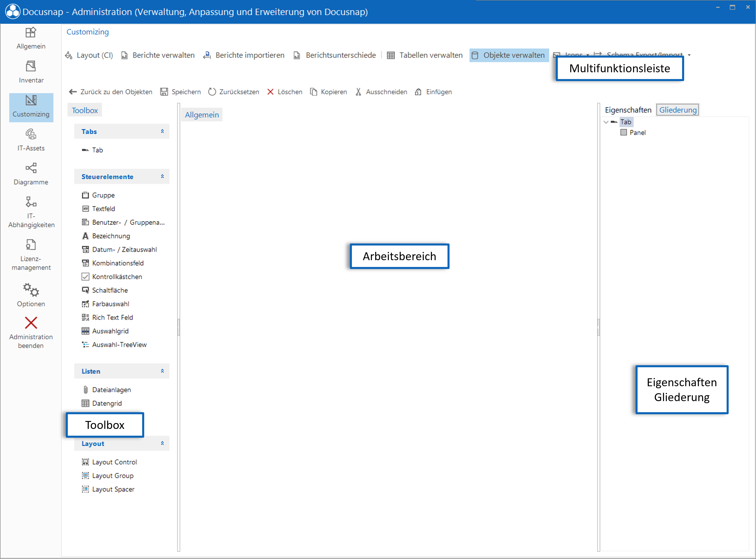Pick the Kombinationsfeld control from the toolbox
Screen dimensions: 756x559
point(113,263)
